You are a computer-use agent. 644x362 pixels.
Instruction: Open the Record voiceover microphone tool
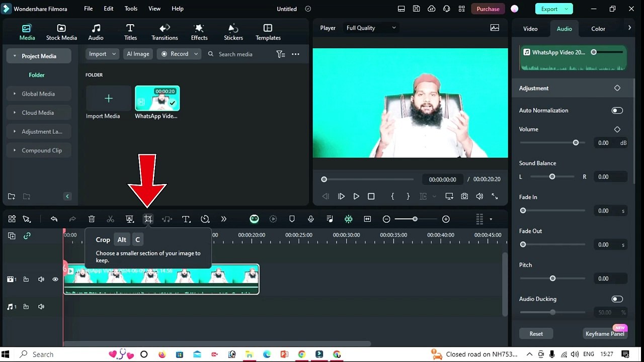click(310, 219)
